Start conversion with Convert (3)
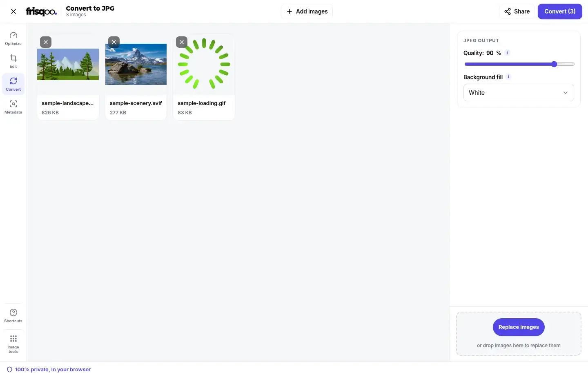This screenshot has height=377, width=588. click(x=560, y=11)
